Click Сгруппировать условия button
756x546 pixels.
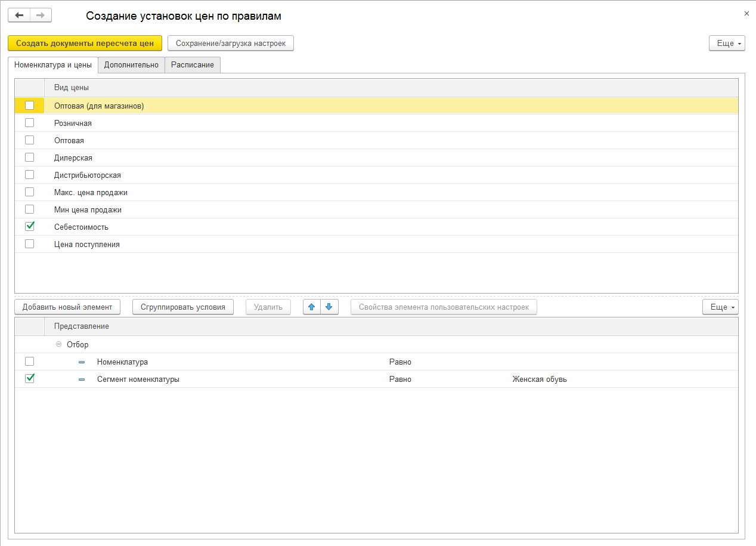[x=183, y=307]
